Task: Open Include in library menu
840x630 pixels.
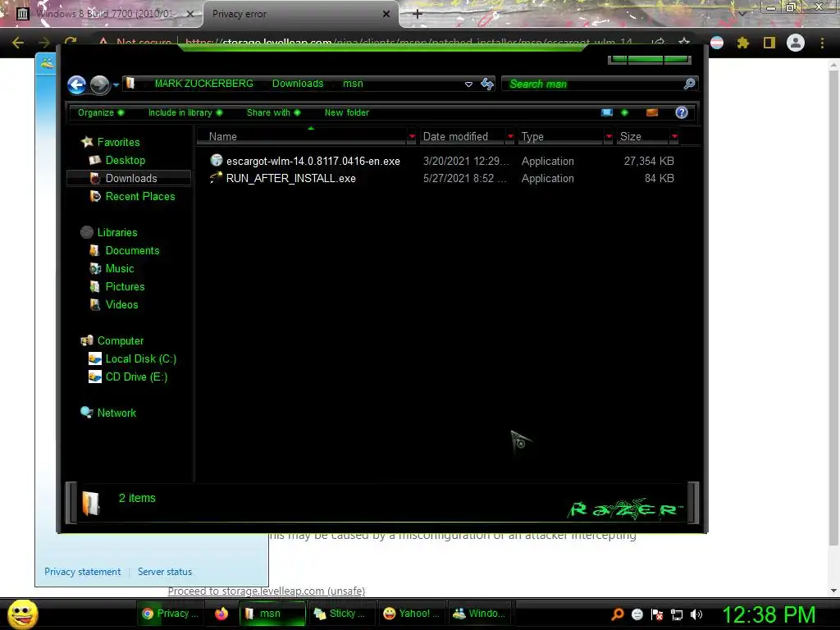Action: point(185,112)
